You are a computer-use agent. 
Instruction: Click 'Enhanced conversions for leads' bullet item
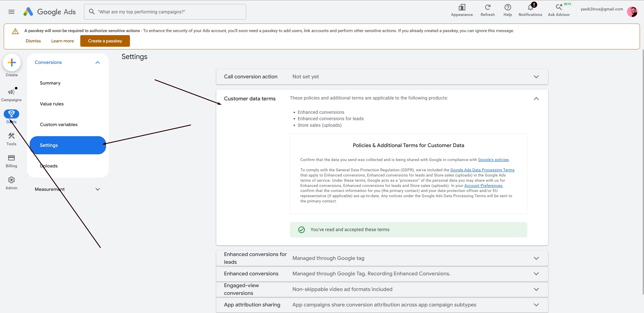click(330, 119)
